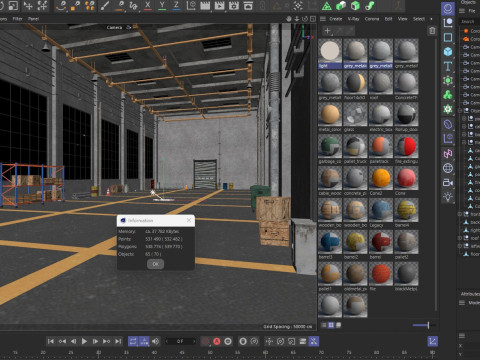Select the glass material thumbnail
This screenshot has width=480, height=360.
(355, 114)
